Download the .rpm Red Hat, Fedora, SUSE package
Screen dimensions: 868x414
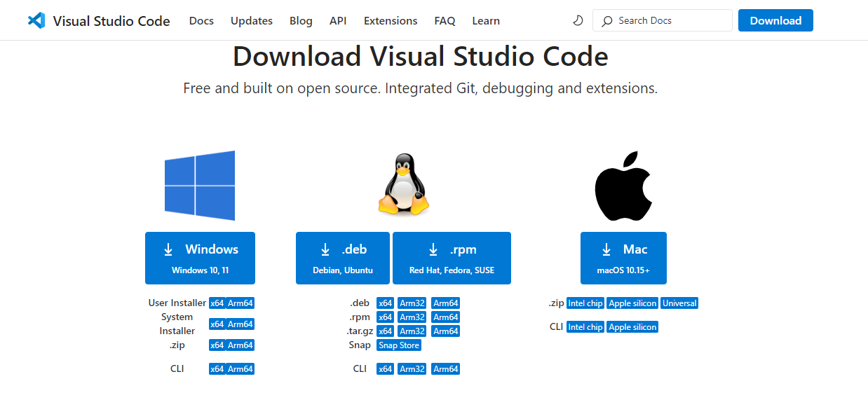[452, 258]
